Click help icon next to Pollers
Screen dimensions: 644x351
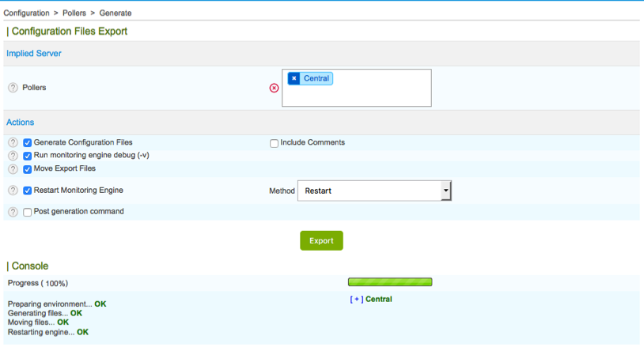pyautogui.click(x=13, y=88)
